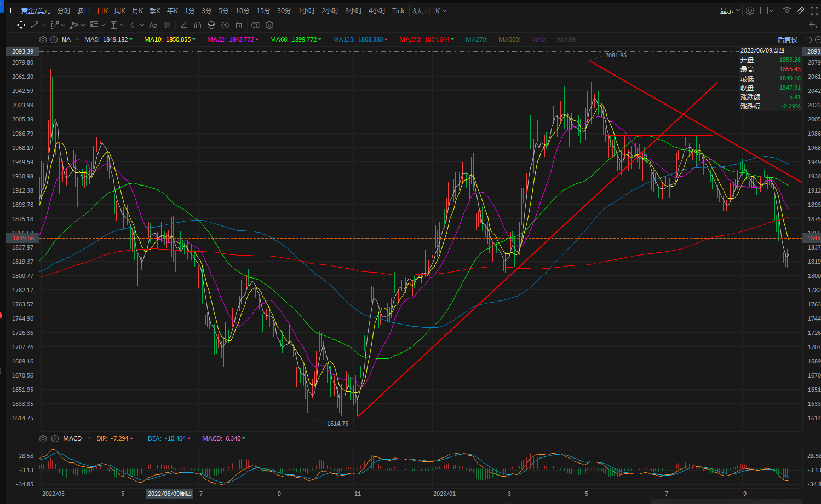Switch to the 周K weekly chart tab
This screenshot has height=504, width=821.
coord(120,10)
